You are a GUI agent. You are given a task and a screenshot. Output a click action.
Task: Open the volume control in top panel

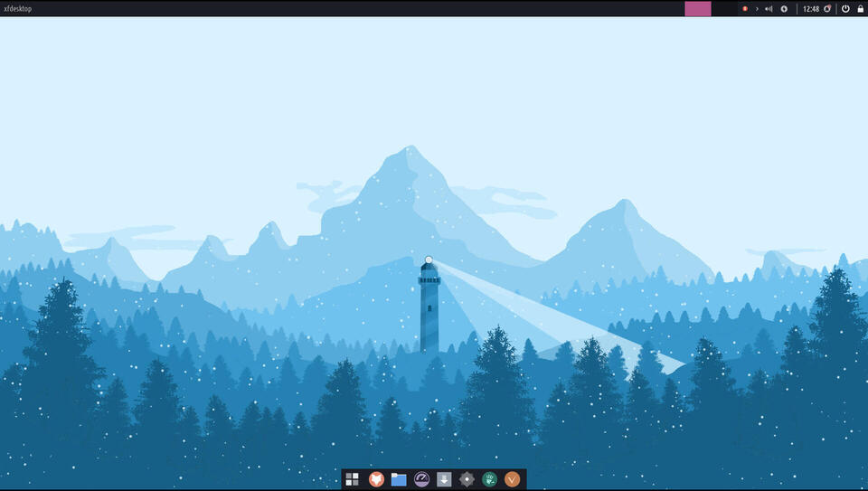pyautogui.click(x=769, y=8)
